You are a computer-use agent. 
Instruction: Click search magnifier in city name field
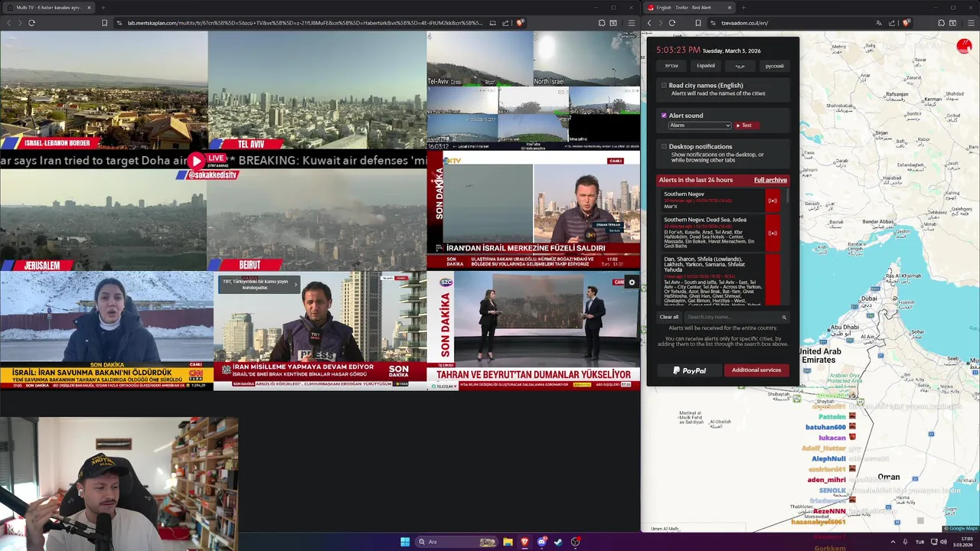point(784,317)
